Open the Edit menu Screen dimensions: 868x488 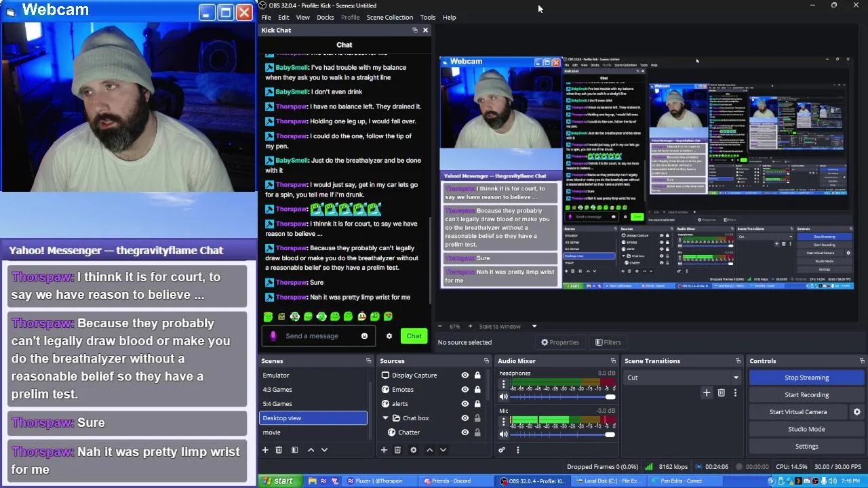(x=283, y=18)
